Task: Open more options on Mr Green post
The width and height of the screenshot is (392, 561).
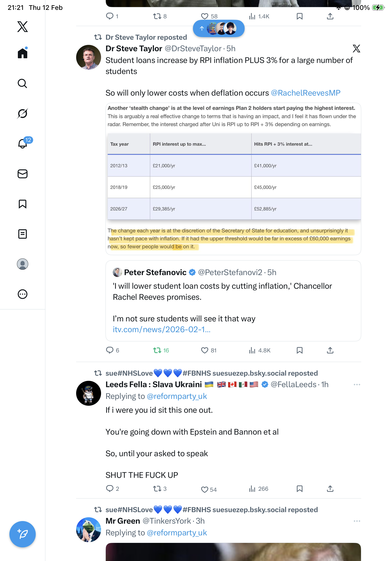Action: pyautogui.click(x=357, y=521)
